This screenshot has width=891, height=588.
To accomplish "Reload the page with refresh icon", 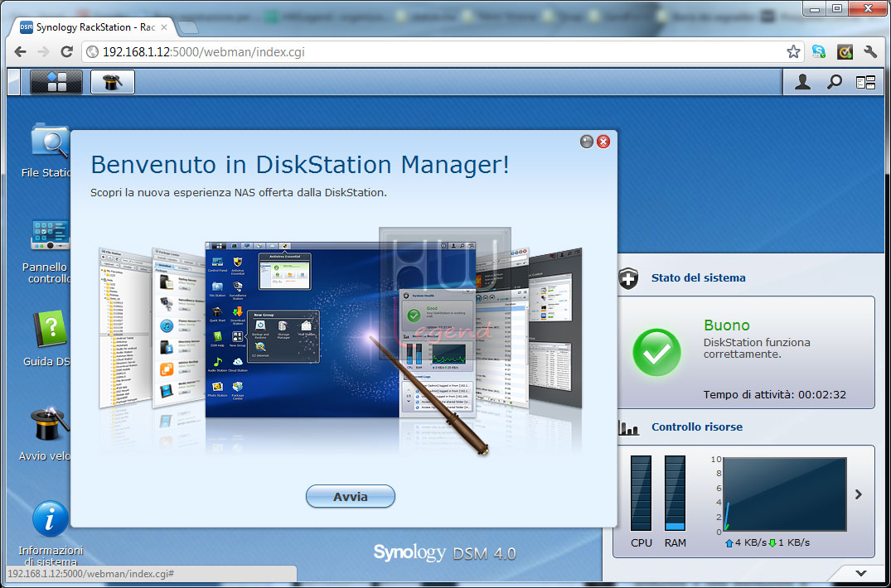I will pos(66,52).
